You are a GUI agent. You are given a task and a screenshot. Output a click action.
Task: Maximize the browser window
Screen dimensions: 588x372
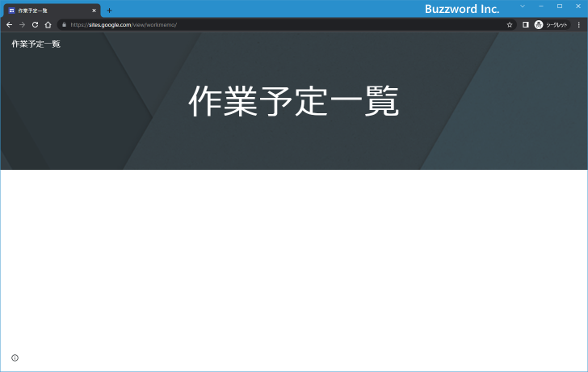point(560,6)
